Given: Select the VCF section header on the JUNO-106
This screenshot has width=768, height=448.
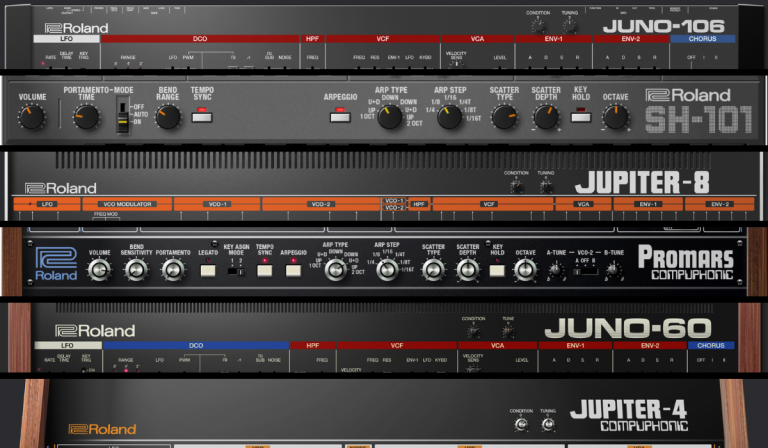Looking at the screenshot, I should pyautogui.click(x=383, y=39).
